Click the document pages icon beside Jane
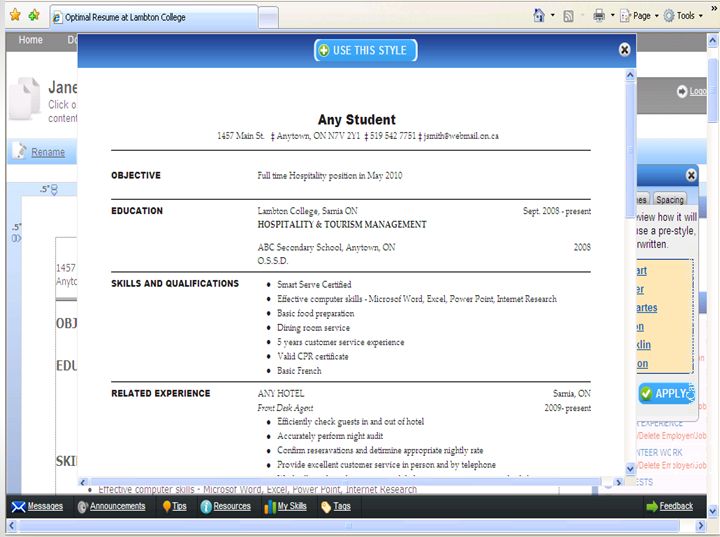The width and height of the screenshot is (720, 537). click(25, 98)
